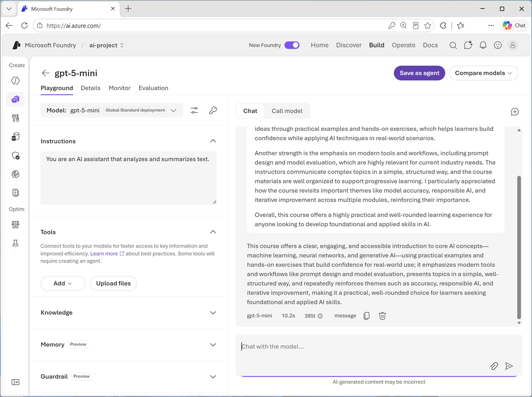The width and height of the screenshot is (532, 397).
Task: Click Microsoft Foundry logo link
Action: pyautogui.click(x=44, y=45)
